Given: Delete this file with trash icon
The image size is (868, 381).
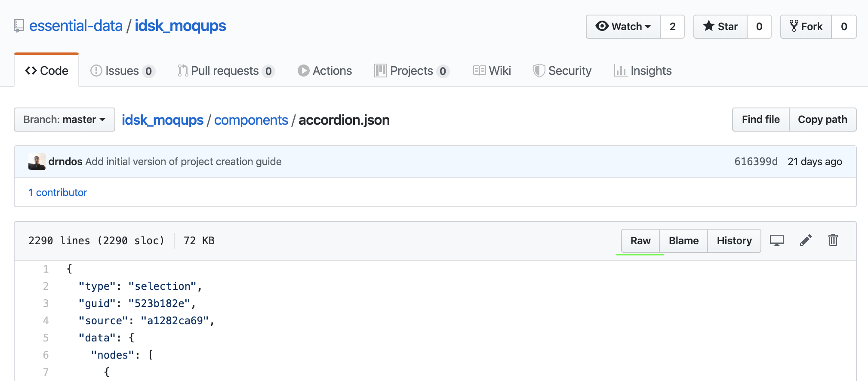Looking at the screenshot, I should click(833, 240).
